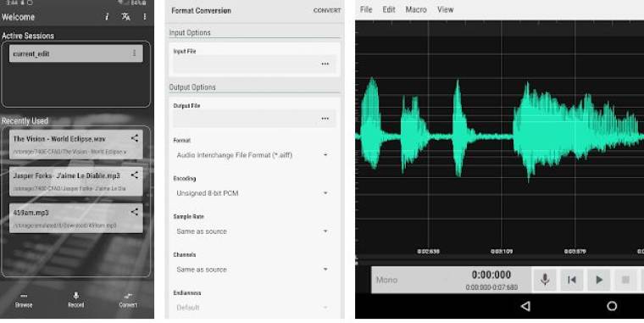
Task: Open the View menu
Action: (445, 9)
